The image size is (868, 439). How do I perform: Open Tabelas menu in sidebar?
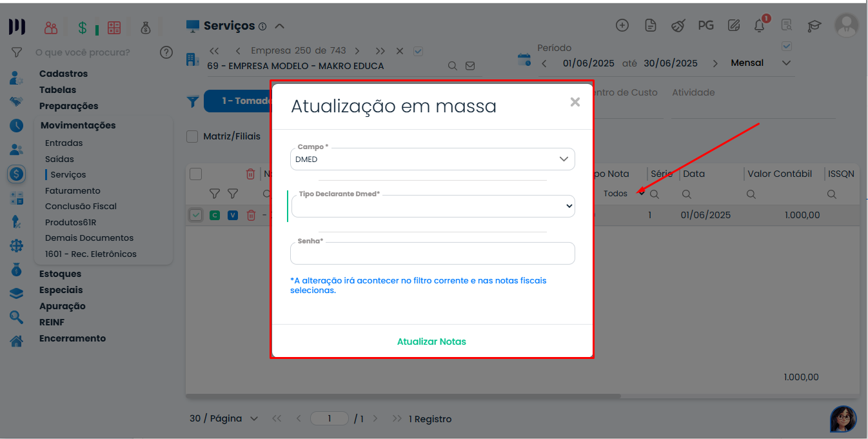click(x=57, y=90)
